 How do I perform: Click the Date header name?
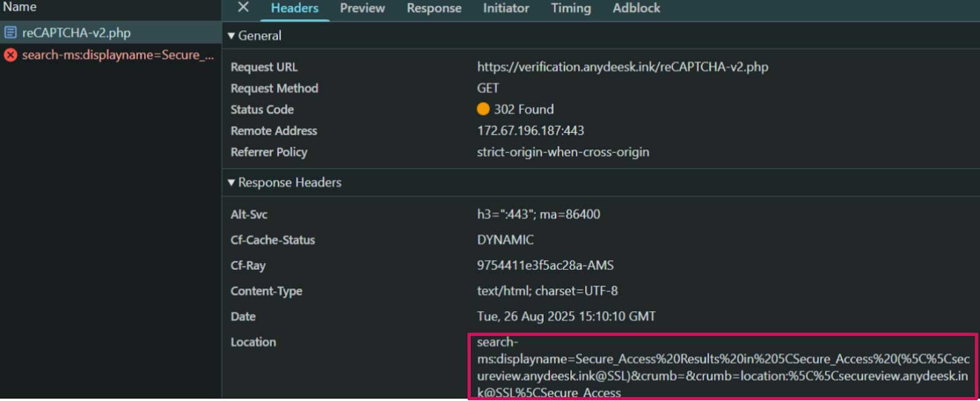[x=243, y=317]
